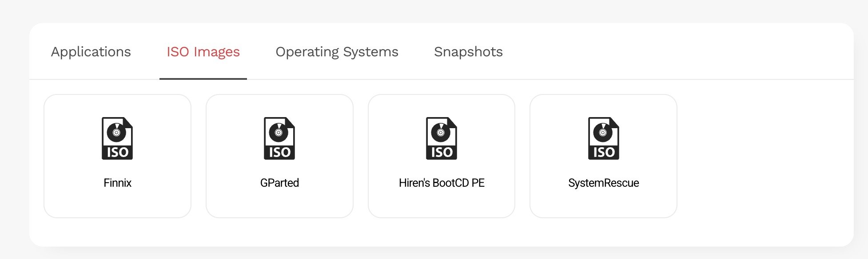Image resolution: width=868 pixels, height=259 pixels.
Task: Go to the Snapshots tab
Action: [x=468, y=52]
